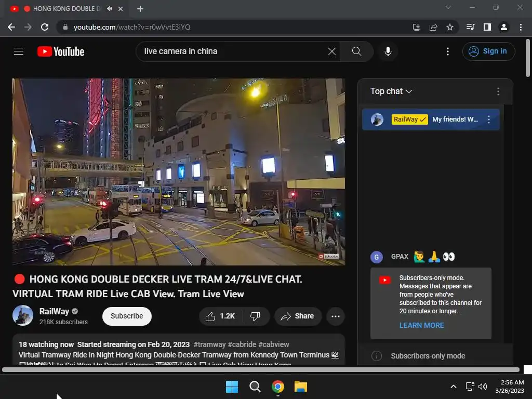
Task: Open Chrome profile icon
Action: [504, 27]
